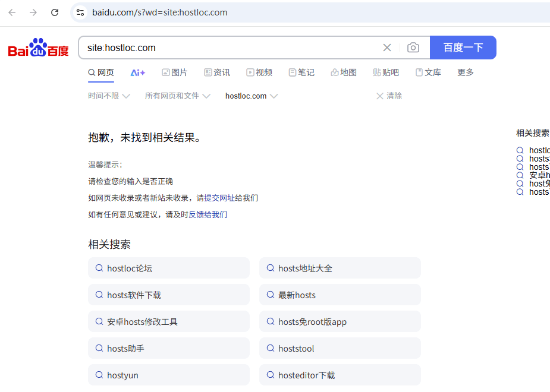Expand the 所有网页和文件 filter dropdown

click(178, 96)
